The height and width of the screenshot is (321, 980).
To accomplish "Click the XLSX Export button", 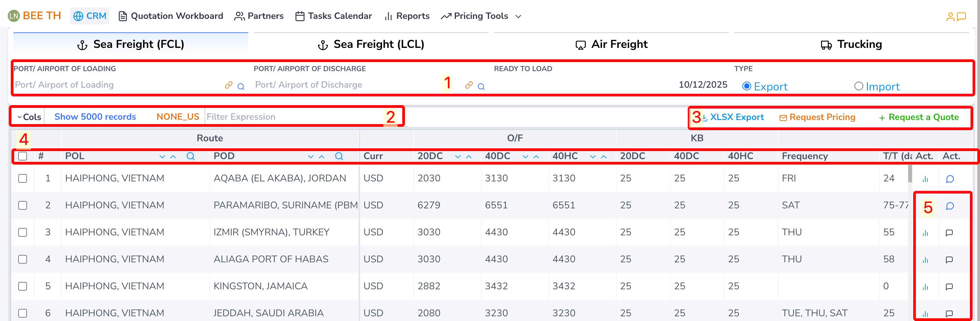I will click(x=732, y=117).
